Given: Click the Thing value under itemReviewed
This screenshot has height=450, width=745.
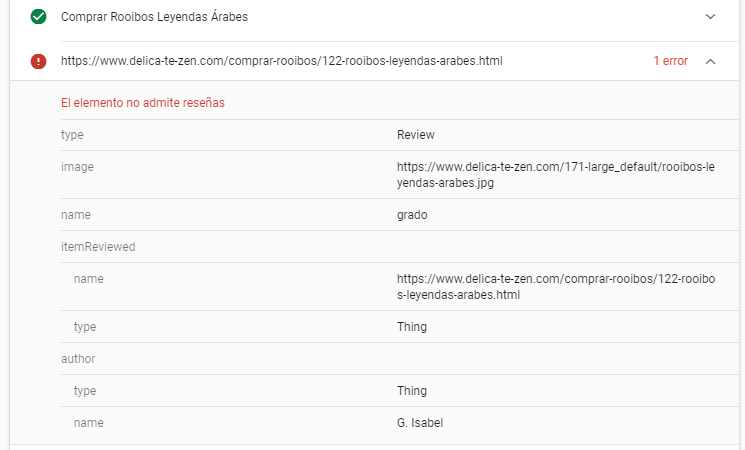Looking at the screenshot, I should 411,327.
